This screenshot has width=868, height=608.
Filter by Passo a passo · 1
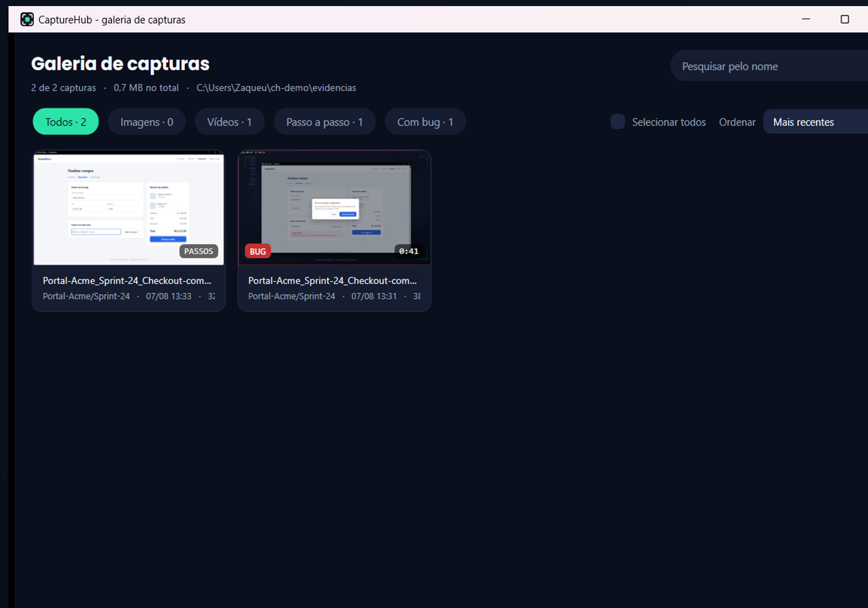click(324, 122)
